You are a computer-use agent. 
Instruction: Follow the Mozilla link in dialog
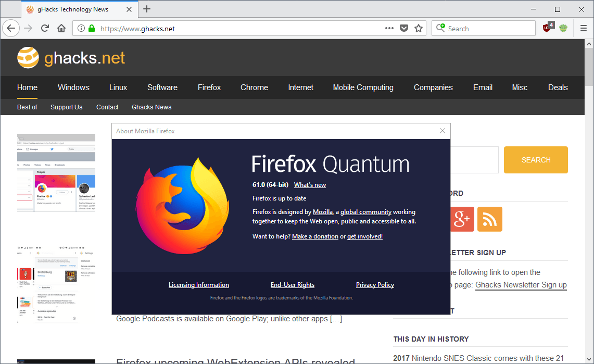click(323, 212)
